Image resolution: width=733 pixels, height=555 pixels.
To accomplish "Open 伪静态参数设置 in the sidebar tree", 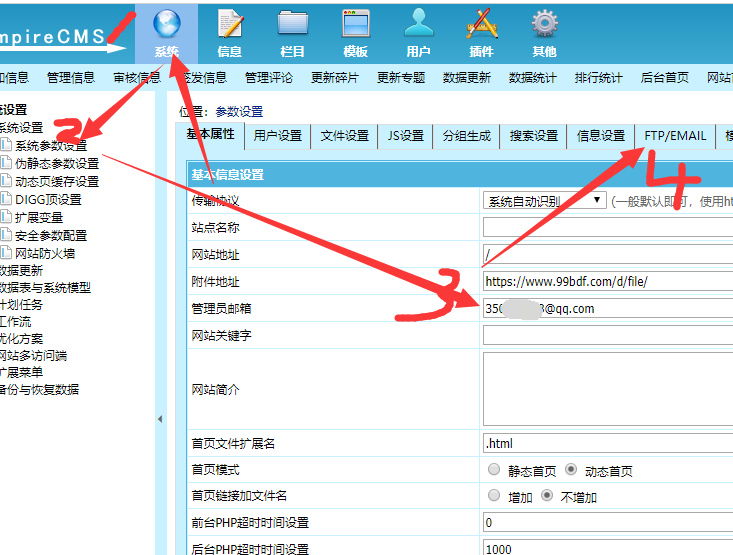I will (57, 164).
